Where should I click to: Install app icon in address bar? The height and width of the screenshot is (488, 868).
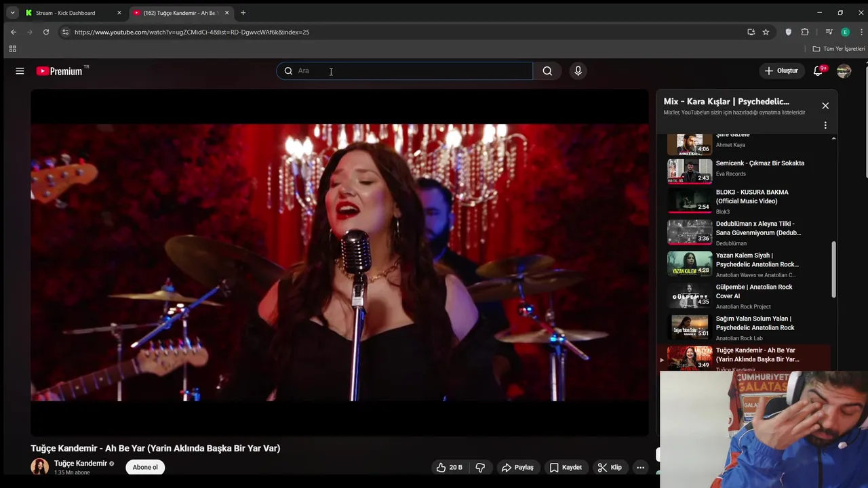(751, 32)
